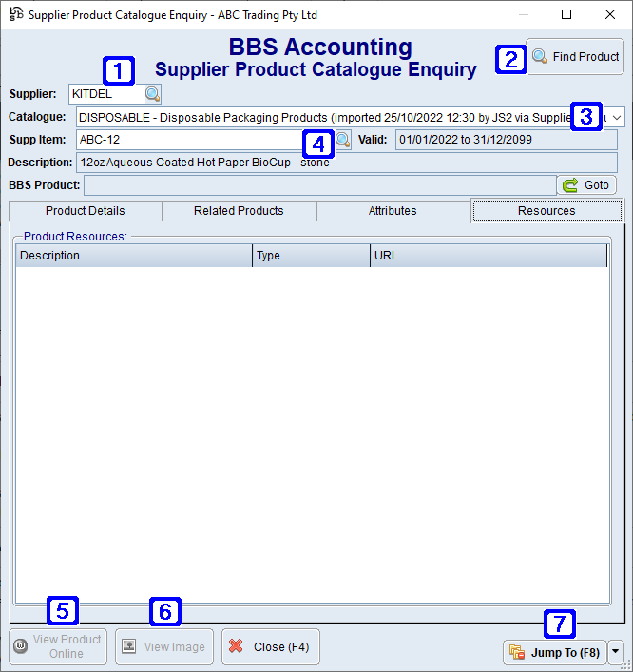Click the Type column header
This screenshot has height=672, width=633.
coord(311,256)
